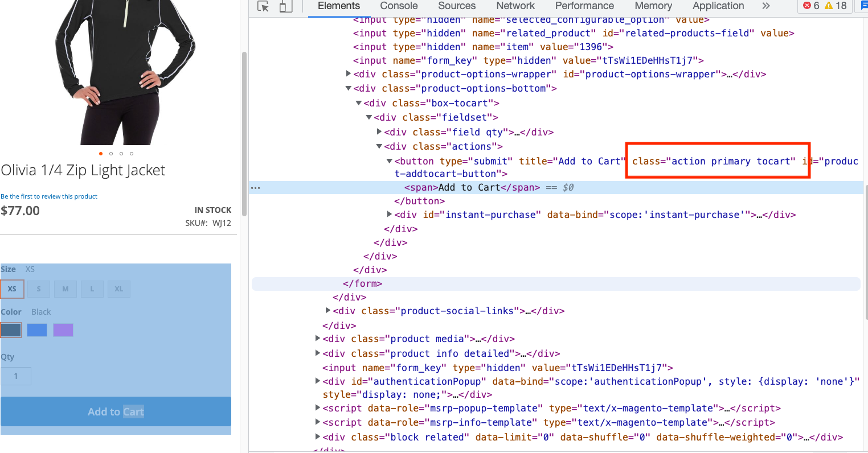Open the Sources tab
Screen dimensions: 868x453
(457, 6)
